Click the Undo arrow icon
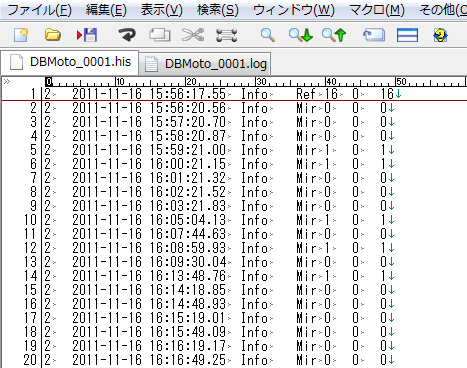 coord(127,35)
